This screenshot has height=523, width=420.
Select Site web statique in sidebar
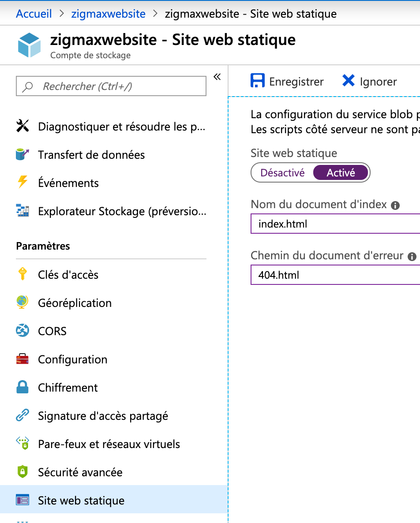pyautogui.click(x=81, y=500)
